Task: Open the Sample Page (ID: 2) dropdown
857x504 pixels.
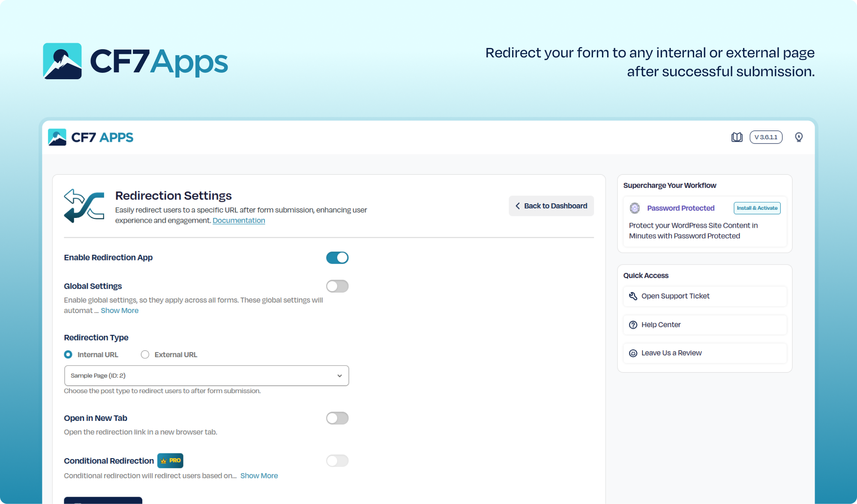Action: 207,376
